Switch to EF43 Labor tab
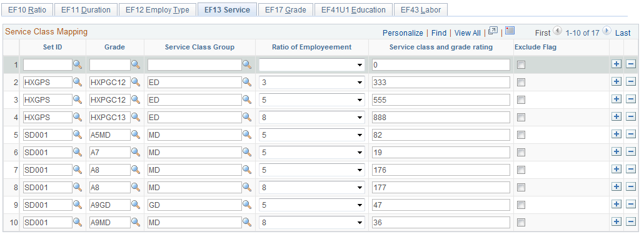This screenshot has width=644, height=234. point(421,9)
